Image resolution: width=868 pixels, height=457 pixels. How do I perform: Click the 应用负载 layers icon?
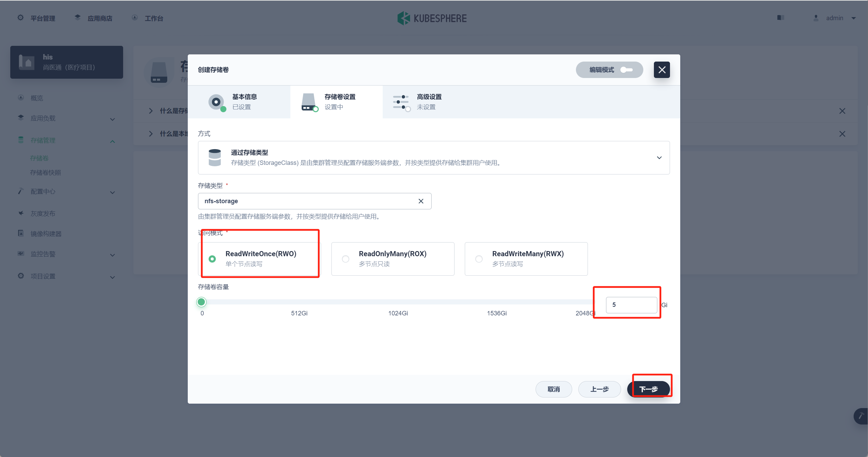point(21,118)
